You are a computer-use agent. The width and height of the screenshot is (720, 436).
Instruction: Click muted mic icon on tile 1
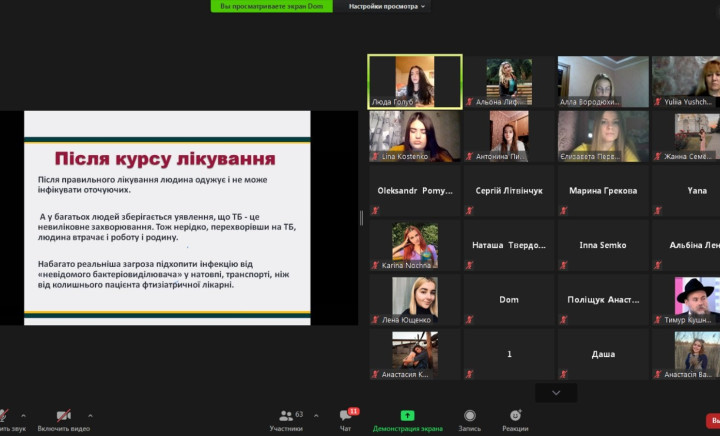click(x=469, y=374)
